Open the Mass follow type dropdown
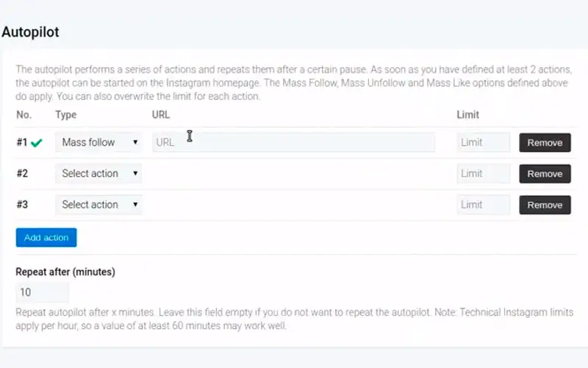 pyautogui.click(x=98, y=143)
